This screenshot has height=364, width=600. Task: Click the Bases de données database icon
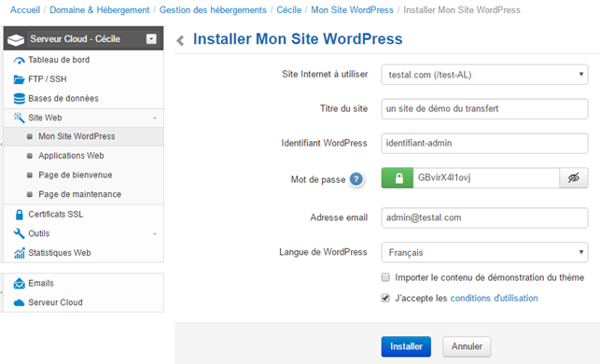coord(19,98)
